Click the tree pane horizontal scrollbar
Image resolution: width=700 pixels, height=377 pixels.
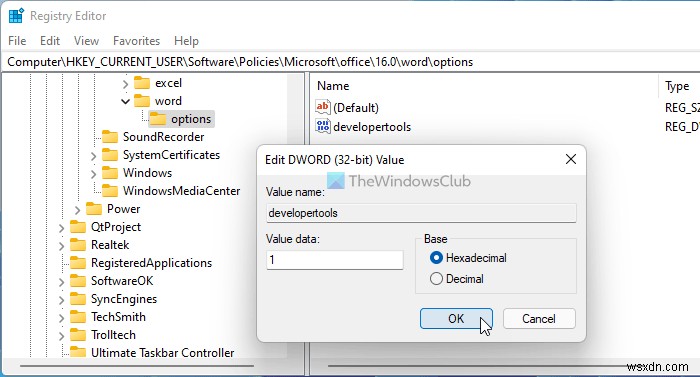click(x=137, y=366)
